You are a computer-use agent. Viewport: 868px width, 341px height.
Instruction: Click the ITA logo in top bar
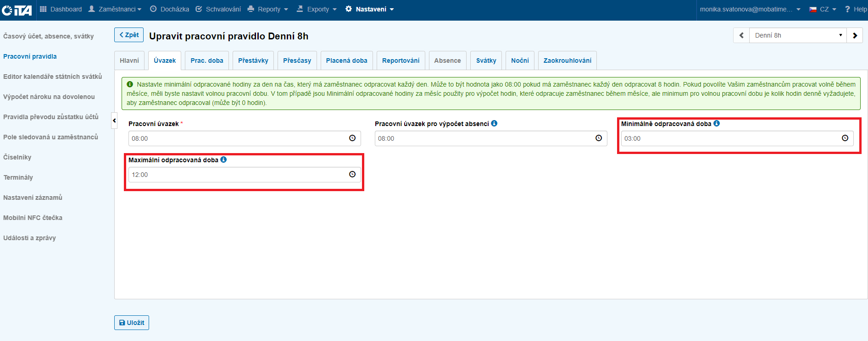(x=17, y=10)
